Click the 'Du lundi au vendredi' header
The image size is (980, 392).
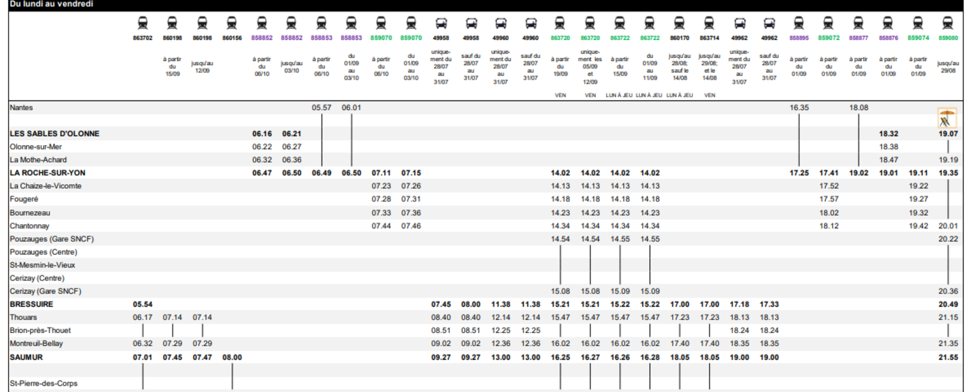point(51,4)
